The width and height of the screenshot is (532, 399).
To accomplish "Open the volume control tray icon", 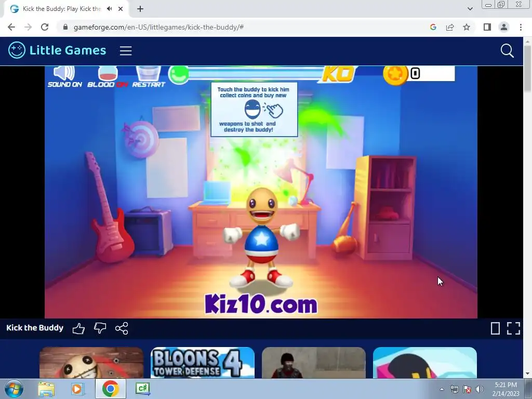I will point(480,389).
